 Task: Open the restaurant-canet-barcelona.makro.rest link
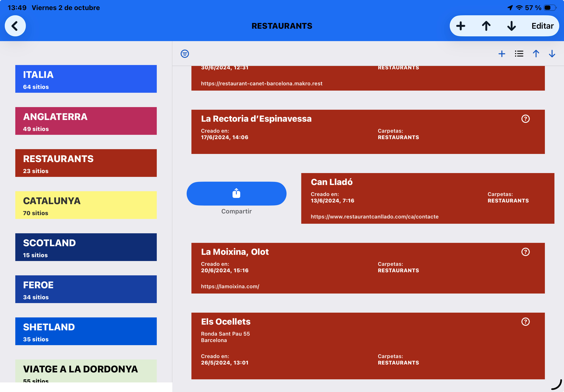(x=261, y=83)
